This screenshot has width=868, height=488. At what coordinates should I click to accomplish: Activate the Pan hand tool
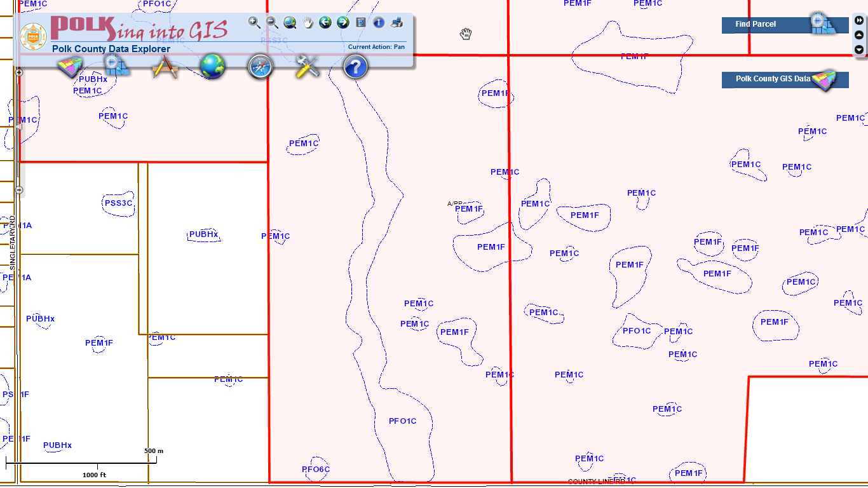308,23
